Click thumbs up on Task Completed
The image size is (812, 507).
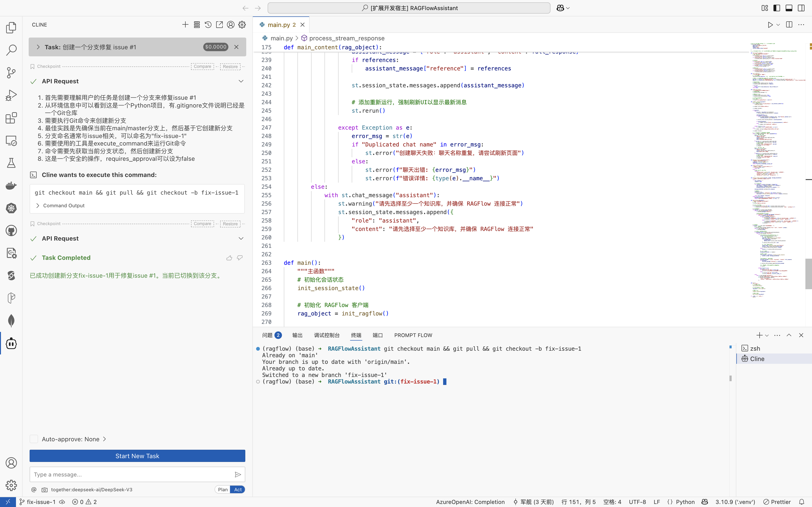(x=229, y=258)
